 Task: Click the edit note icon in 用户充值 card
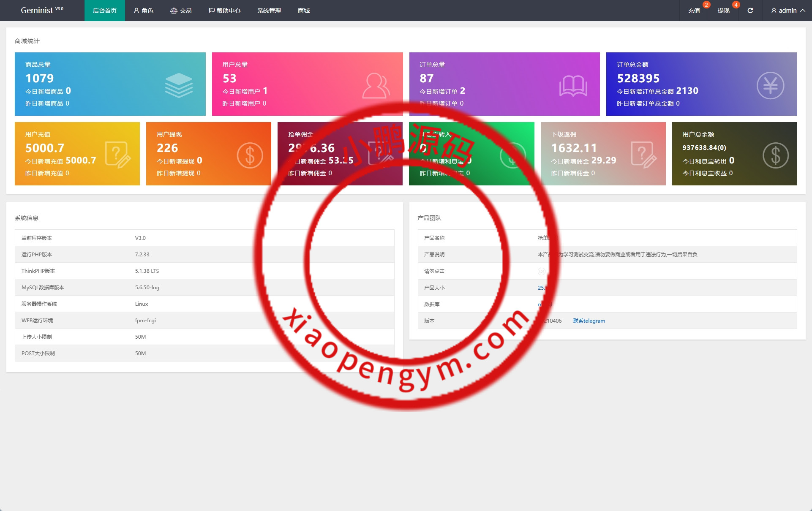(117, 155)
